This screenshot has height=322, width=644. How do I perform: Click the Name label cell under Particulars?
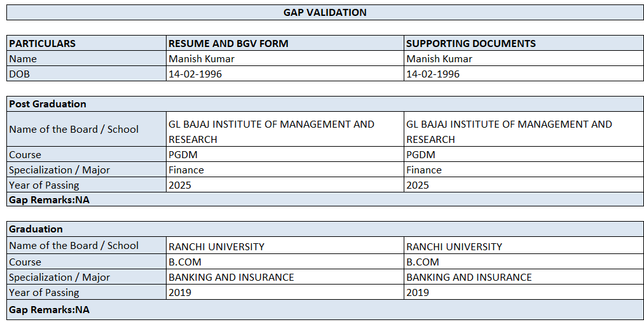23,59
